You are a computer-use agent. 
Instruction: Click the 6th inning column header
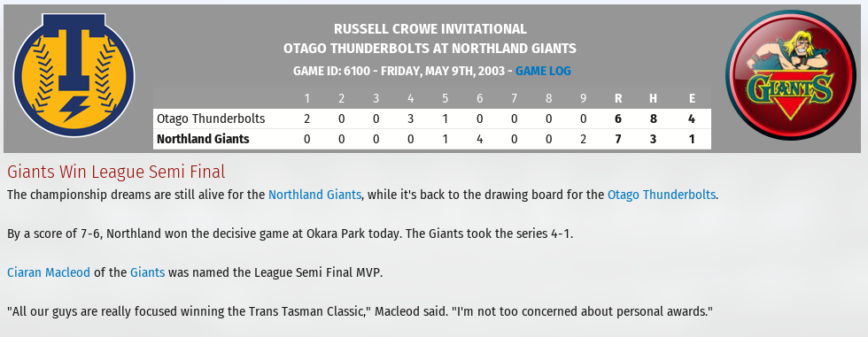[479, 99]
